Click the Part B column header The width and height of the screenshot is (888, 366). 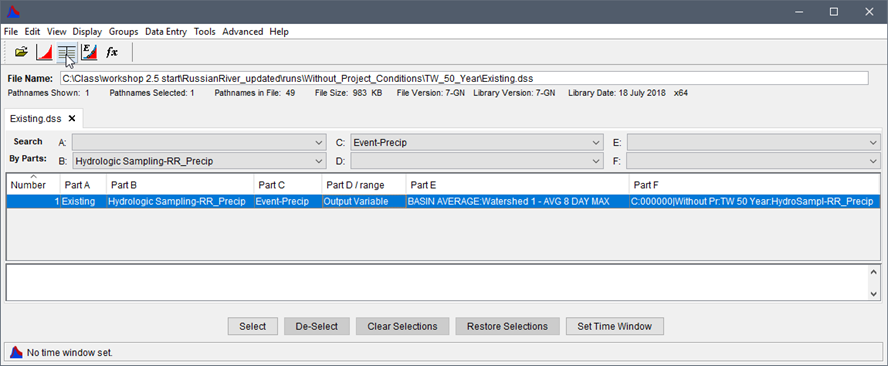point(180,184)
